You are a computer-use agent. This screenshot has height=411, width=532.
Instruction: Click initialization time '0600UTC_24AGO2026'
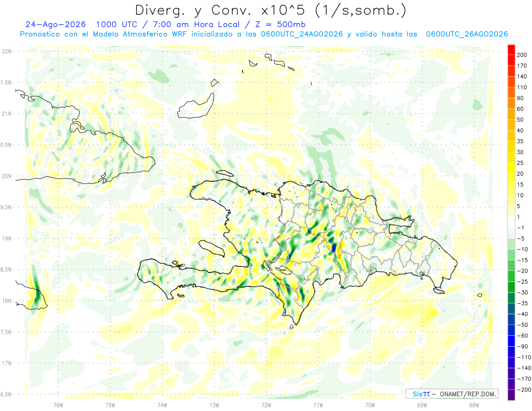[301, 34]
